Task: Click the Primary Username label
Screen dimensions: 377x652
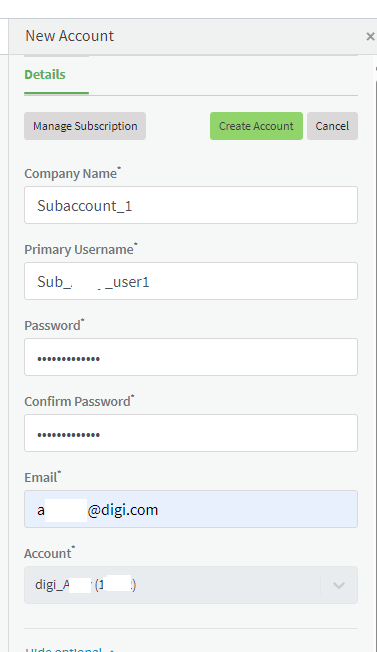Action: [x=81, y=249]
